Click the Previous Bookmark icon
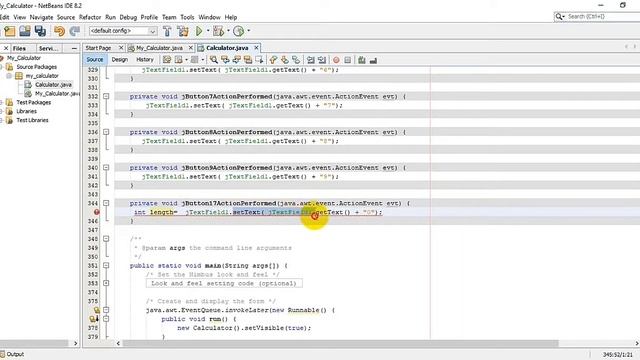The width and height of the screenshot is (640, 360). [x=273, y=60]
